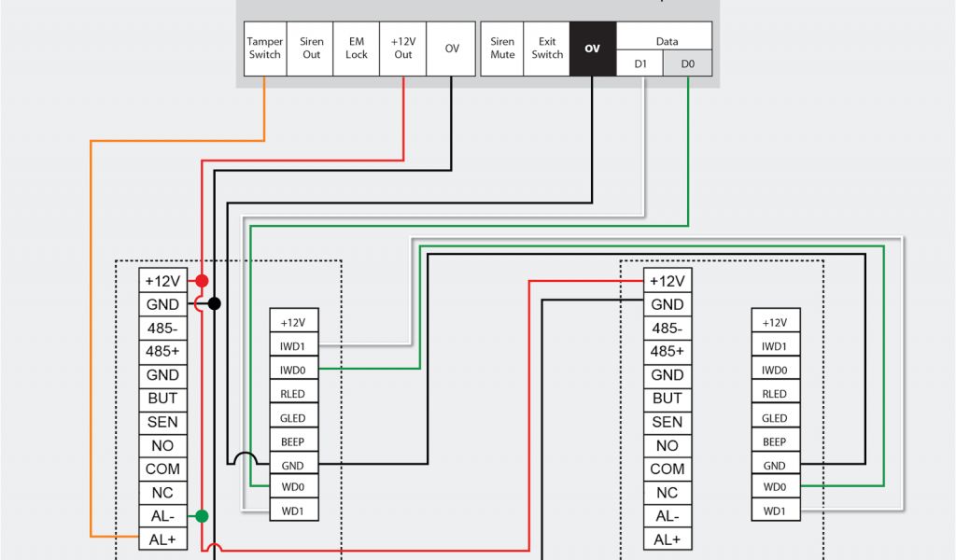Click the green junction dot at AL-
This screenshot has height=560, width=956.
click(x=202, y=515)
